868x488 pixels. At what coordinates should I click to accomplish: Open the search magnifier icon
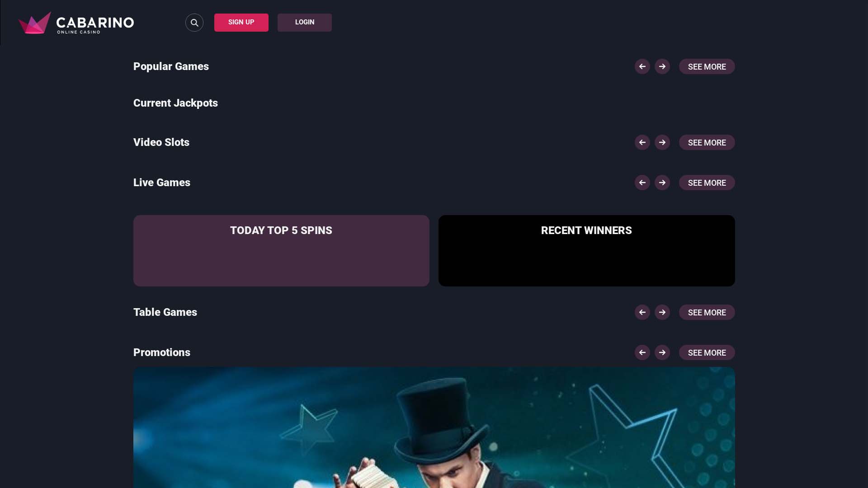click(x=194, y=23)
